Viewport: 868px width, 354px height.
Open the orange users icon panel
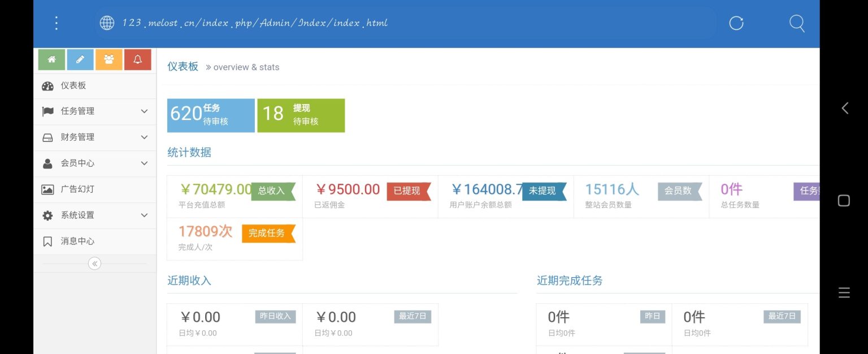108,59
